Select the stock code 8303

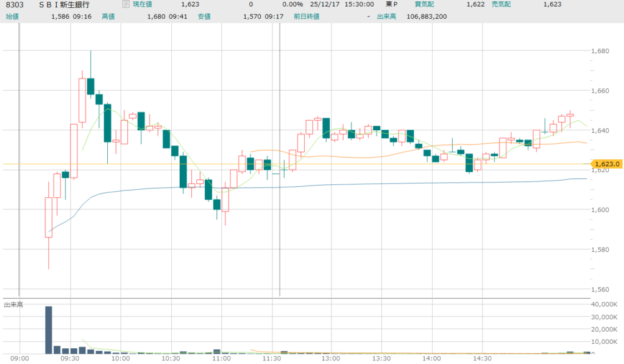pos(15,5)
